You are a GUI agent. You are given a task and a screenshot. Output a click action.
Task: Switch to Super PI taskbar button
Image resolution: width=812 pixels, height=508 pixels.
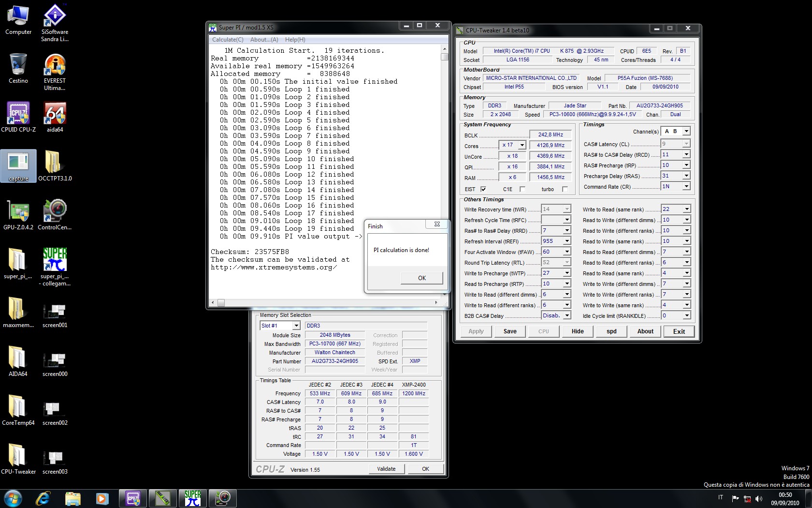click(x=192, y=498)
